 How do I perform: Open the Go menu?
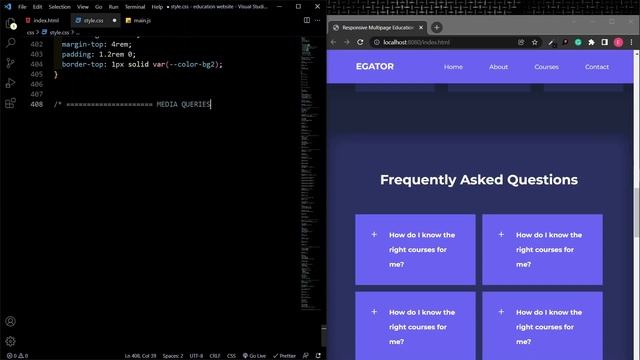click(98, 7)
